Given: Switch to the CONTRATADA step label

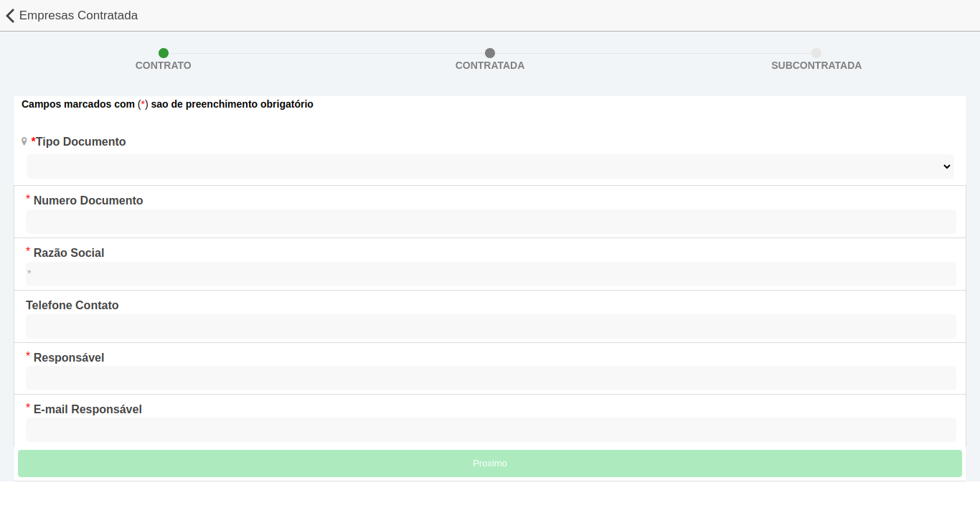Looking at the screenshot, I should coord(490,66).
